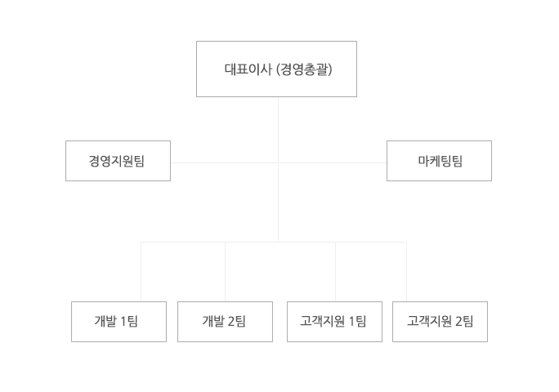Click the junction where 경영지원팀–마케팅팀 line crosses trunk
The width and height of the screenshot is (559, 392).
click(278, 163)
